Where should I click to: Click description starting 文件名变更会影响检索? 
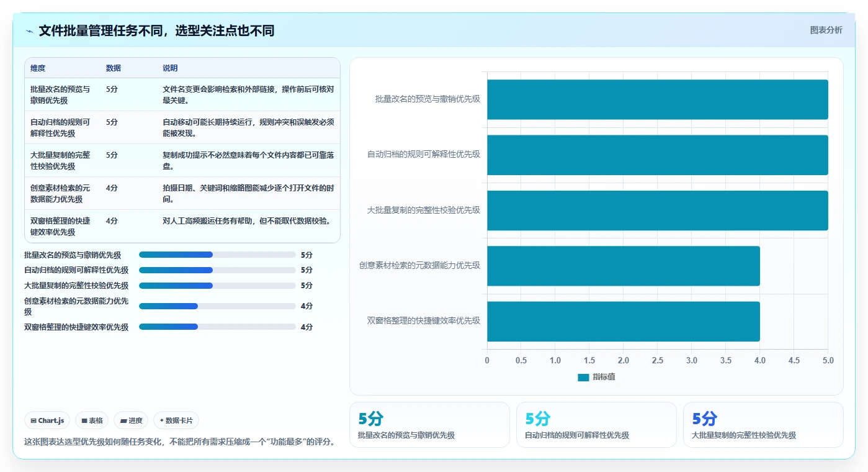click(248, 94)
